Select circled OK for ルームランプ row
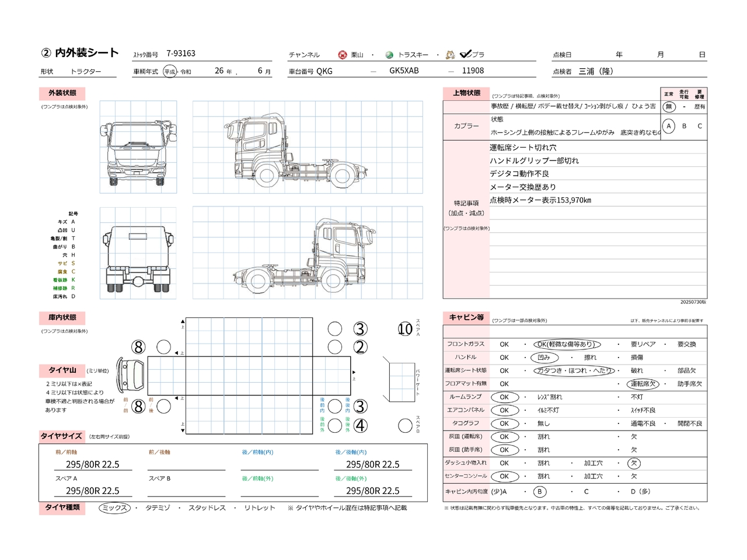Viewport: 747px width, 560px height. (x=504, y=397)
